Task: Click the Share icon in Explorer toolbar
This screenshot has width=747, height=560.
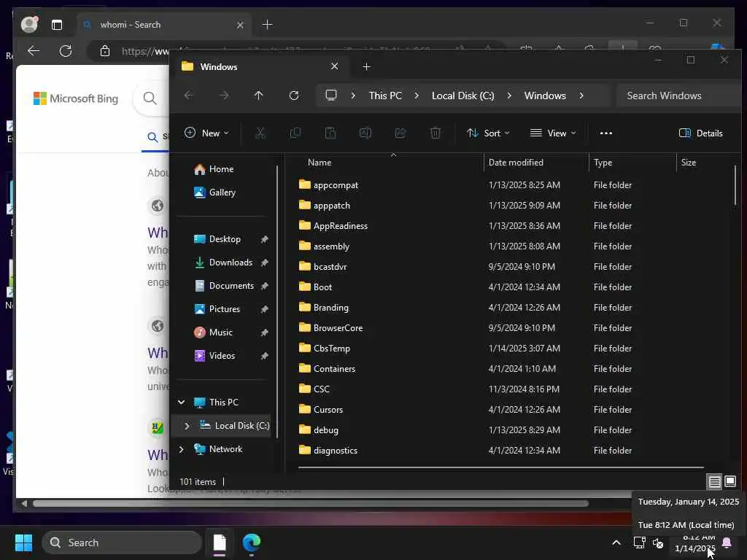Action: click(x=400, y=133)
